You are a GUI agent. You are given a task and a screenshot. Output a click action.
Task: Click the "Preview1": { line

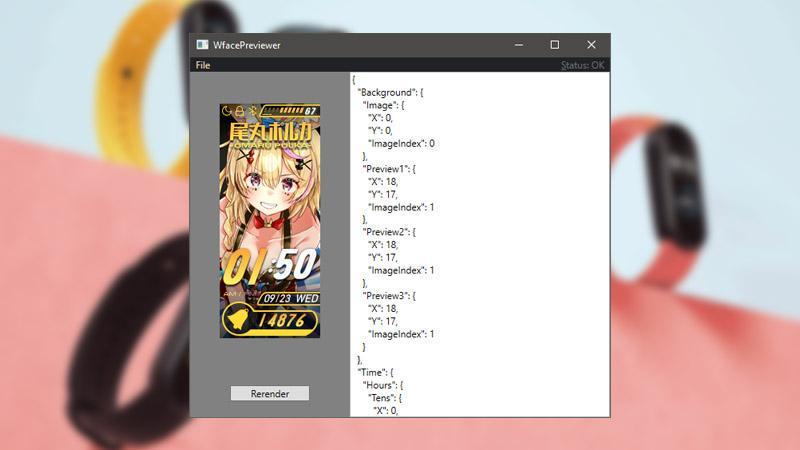coord(389,169)
